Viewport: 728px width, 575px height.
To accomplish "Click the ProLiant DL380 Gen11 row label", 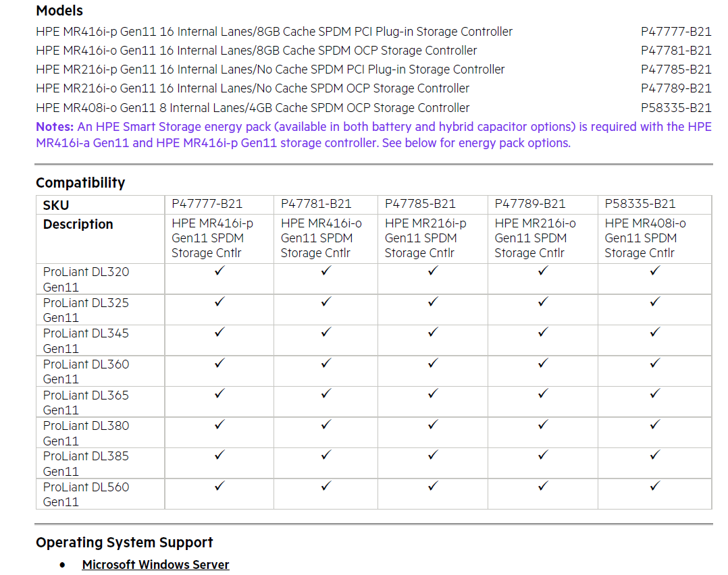I will coord(86,433).
